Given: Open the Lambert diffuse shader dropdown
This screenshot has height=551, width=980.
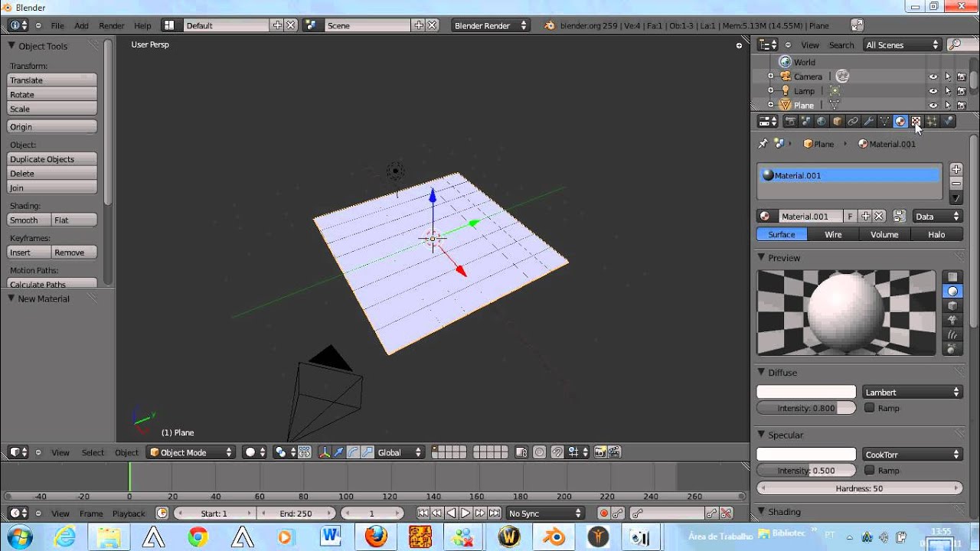Looking at the screenshot, I should point(912,392).
